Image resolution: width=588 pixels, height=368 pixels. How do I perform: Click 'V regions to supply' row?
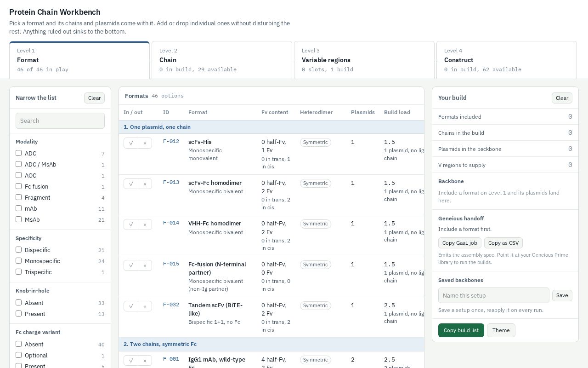click(x=505, y=165)
